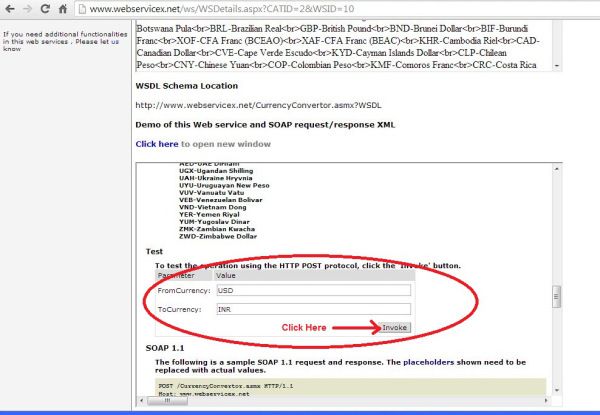Viewport: 600px width, 415px height.
Task: Click the 'YER-Yemen Riyal' entry
Action: [x=209, y=214]
